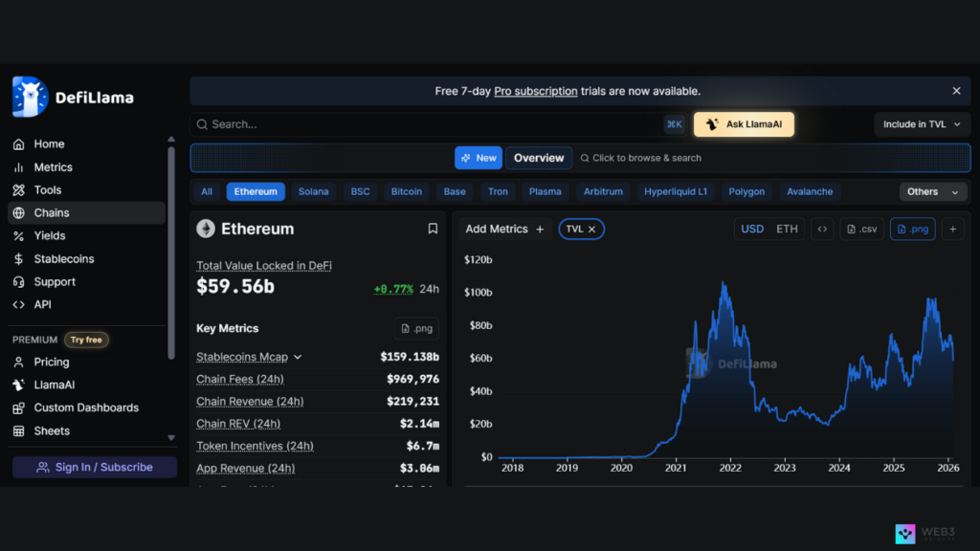The image size is (980, 551).
Task: Download Key Metrics as .png
Action: pyautogui.click(x=416, y=328)
